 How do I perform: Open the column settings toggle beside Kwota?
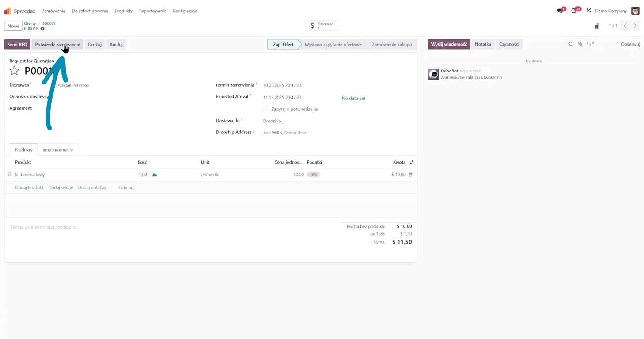coord(412,162)
